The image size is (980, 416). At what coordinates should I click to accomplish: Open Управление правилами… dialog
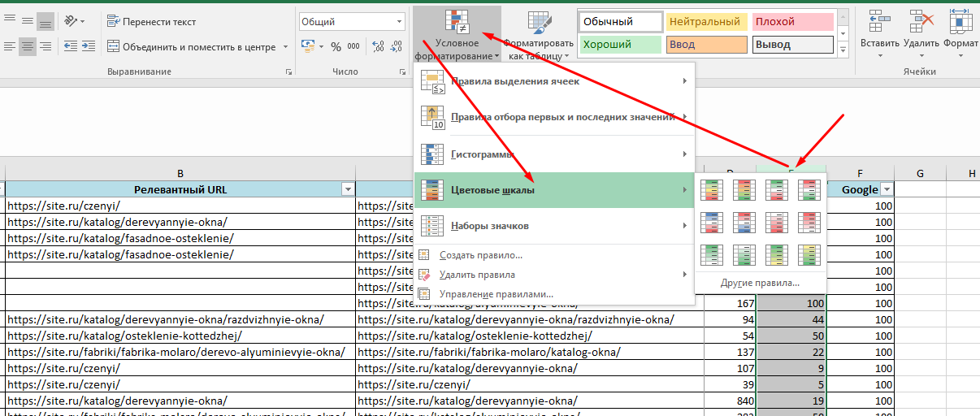click(554, 293)
